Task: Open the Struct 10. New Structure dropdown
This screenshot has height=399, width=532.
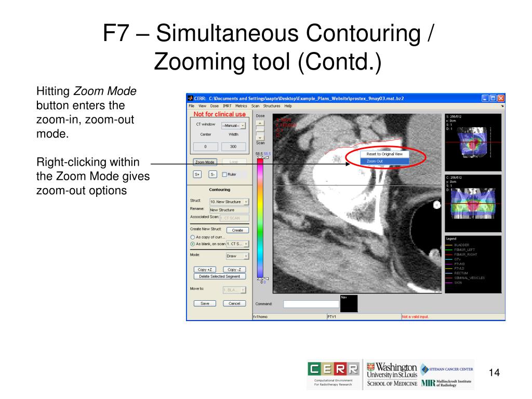Action: tap(229, 202)
